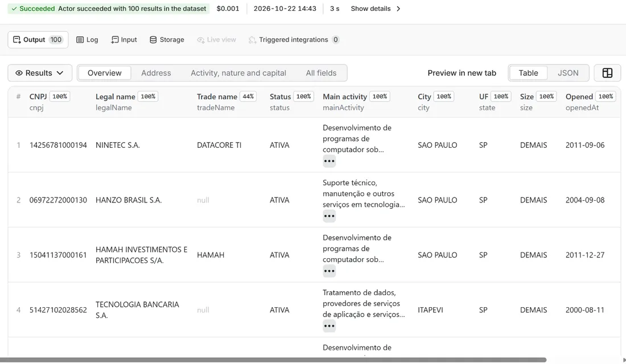Switch to JSON display mode

point(568,73)
